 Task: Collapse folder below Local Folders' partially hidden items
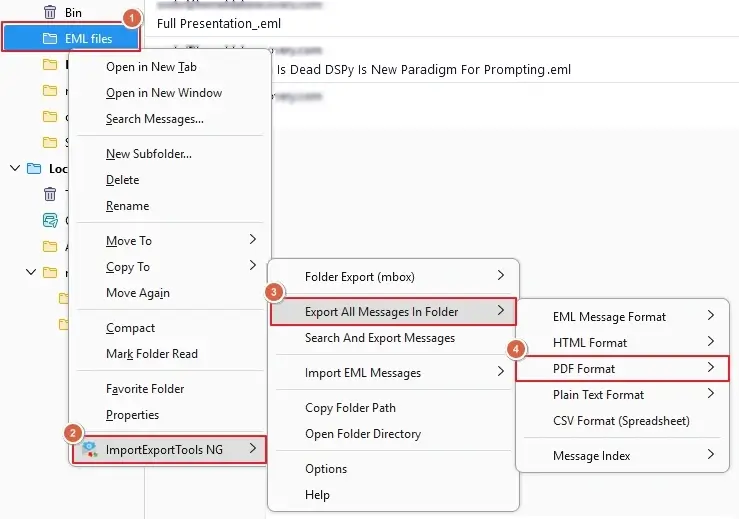point(31,272)
